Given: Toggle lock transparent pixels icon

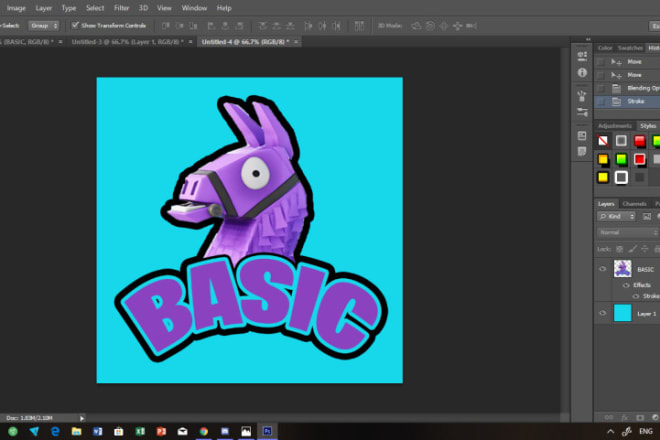Looking at the screenshot, I should click(x=619, y=249).
